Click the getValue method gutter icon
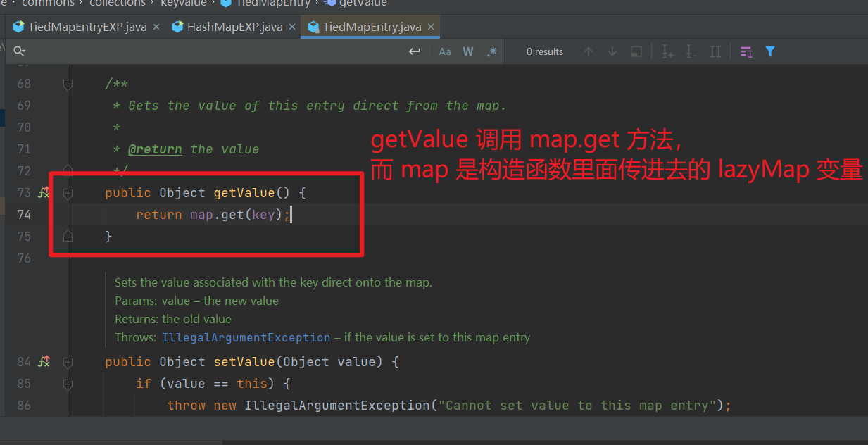Image resolution: width=868 pixels, height=445 pixels. pyautogui.click(x=44, y=192)
